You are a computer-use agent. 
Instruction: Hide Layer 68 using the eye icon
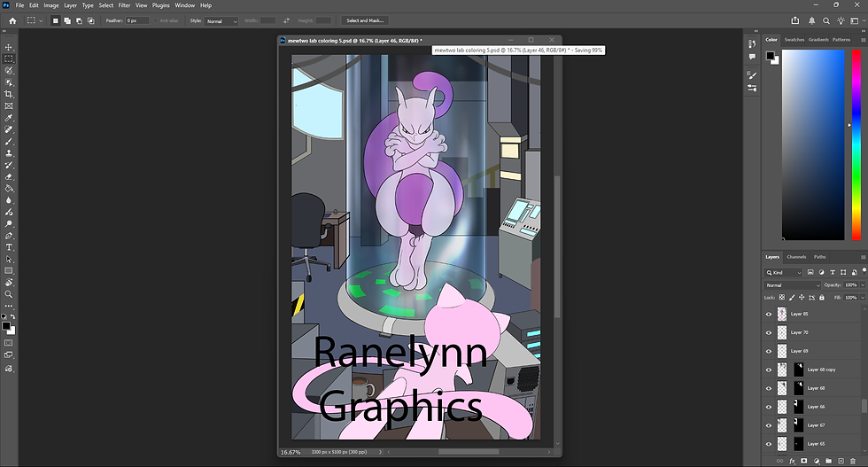769,388
